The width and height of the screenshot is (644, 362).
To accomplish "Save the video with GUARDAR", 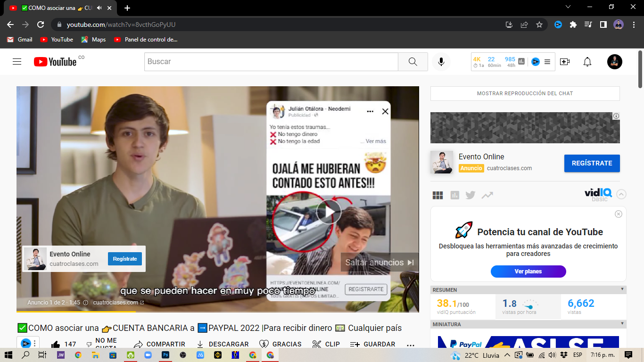I will tap(372, 344).
